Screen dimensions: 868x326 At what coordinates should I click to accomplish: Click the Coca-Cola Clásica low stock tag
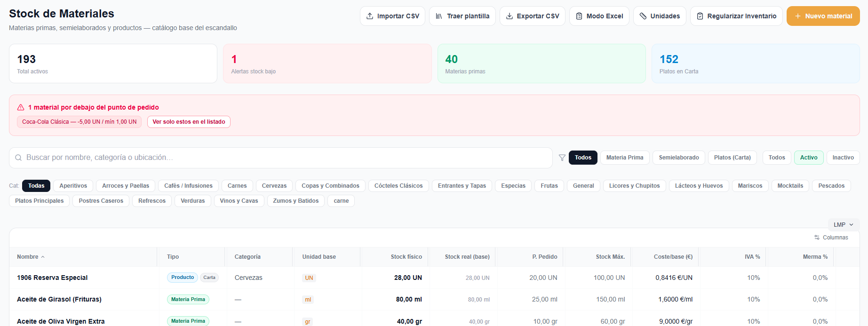(x=80, y=122)
